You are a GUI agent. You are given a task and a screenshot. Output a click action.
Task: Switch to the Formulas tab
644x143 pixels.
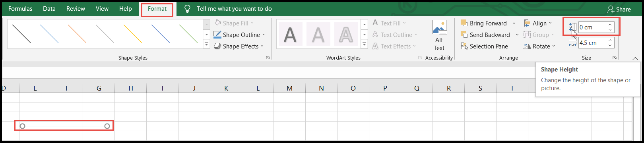point(20,9)
